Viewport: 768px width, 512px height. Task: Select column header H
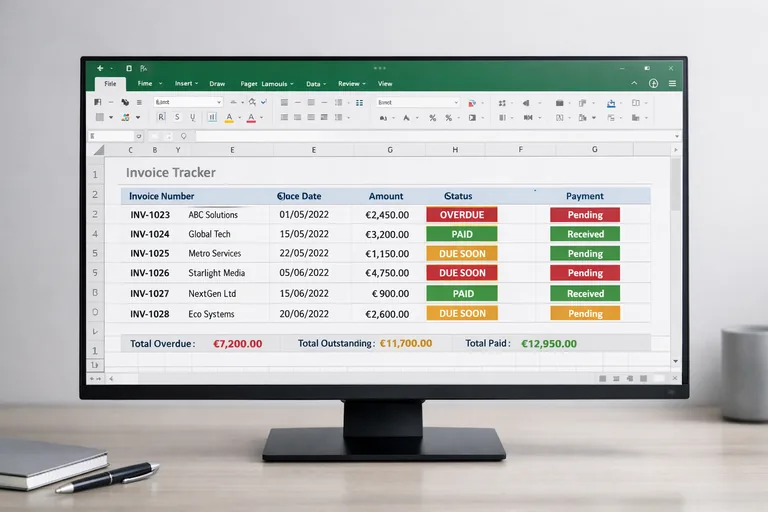455,149
